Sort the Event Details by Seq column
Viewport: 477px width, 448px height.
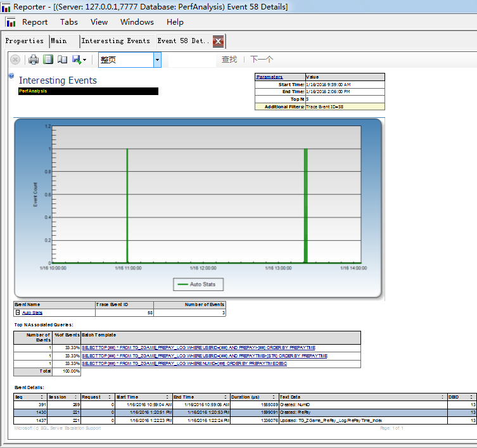click(42, 397)
